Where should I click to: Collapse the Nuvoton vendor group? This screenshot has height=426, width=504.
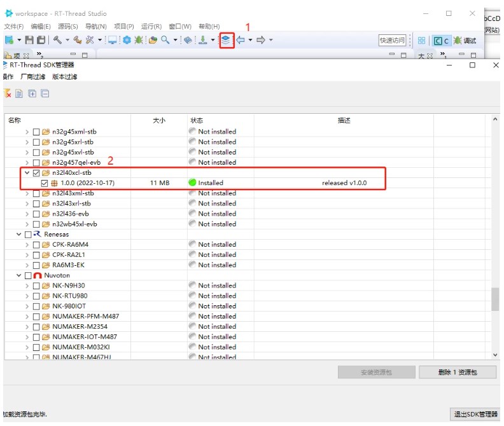click(18, 275)
